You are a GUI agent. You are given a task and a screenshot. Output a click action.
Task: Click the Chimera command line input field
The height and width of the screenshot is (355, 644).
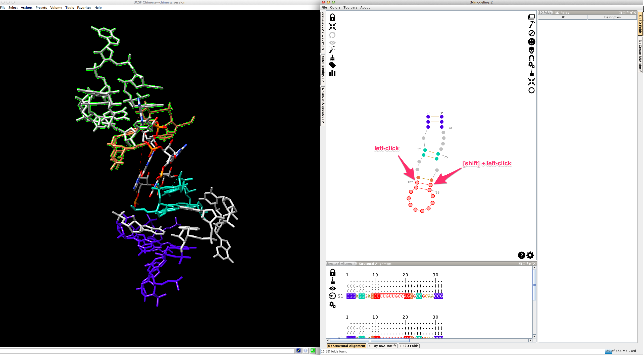(147, 351)
